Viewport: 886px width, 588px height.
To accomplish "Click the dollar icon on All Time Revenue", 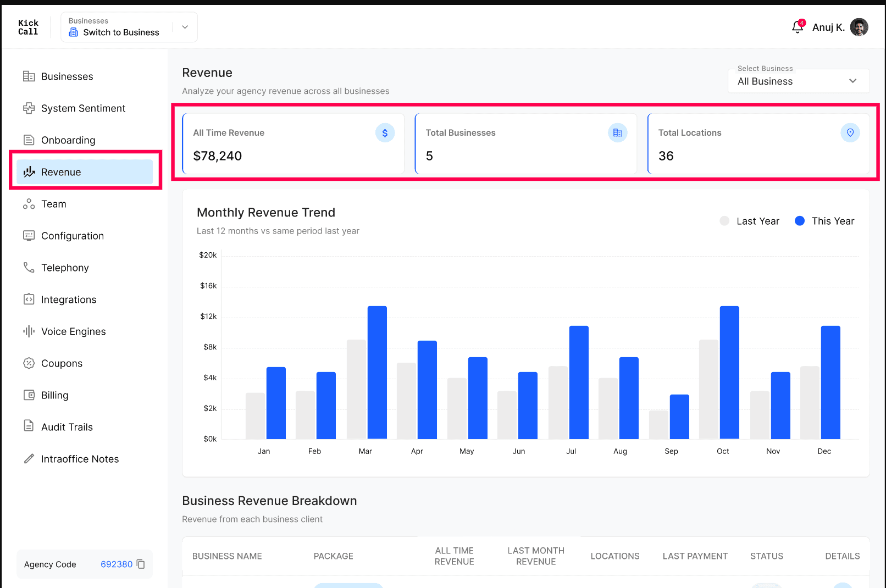I will click(x=385, y=132).
